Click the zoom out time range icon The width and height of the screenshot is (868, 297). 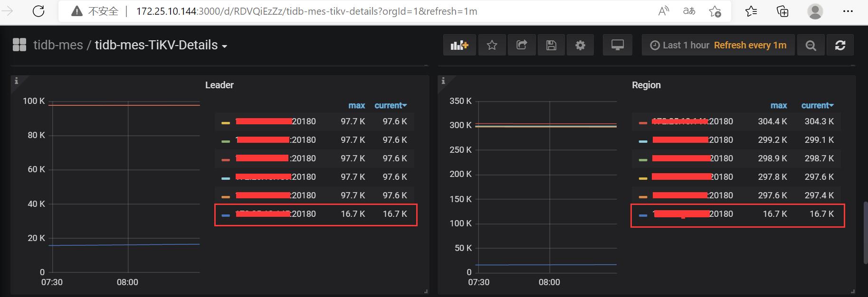point(811,45)
